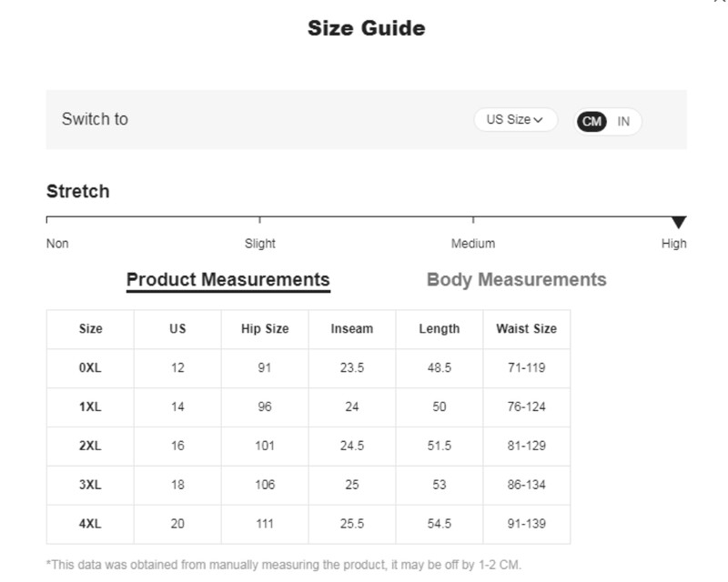Image resolution: width=728 pixels, height=582 pixels.
Task: Select the 0XL size row label
Action: coord(90,368)
